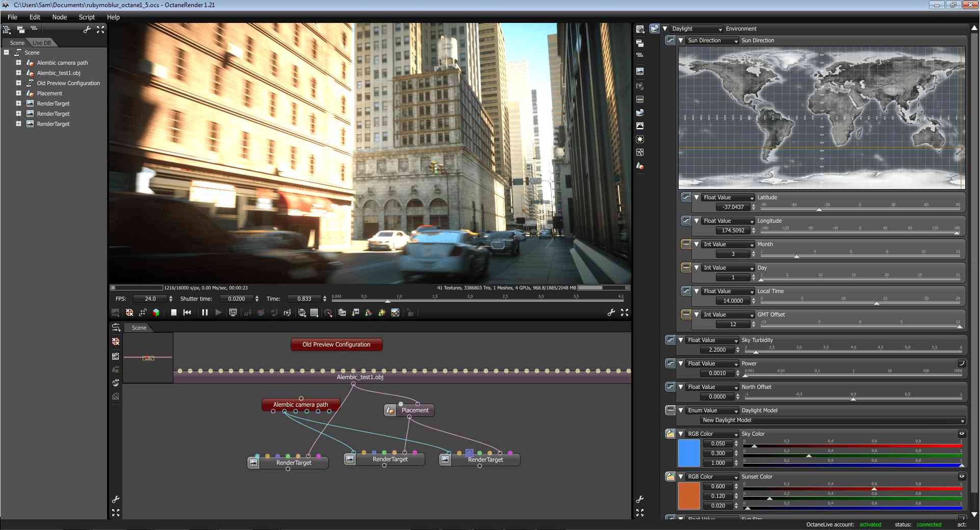Image resolution: width=980 pixels, height=530 pixels.
Task: Expand the Placement tree item
Action: click(18, 93)
